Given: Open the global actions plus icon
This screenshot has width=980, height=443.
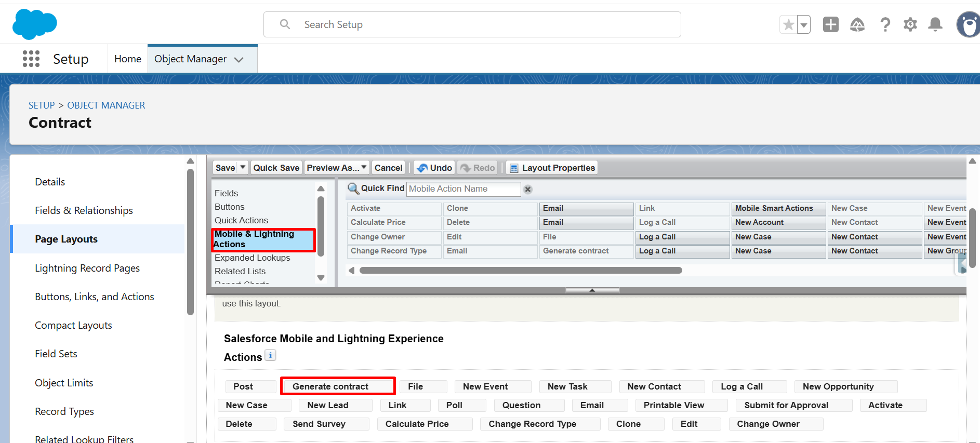Looking at the screenshot, I should [830, 24].
